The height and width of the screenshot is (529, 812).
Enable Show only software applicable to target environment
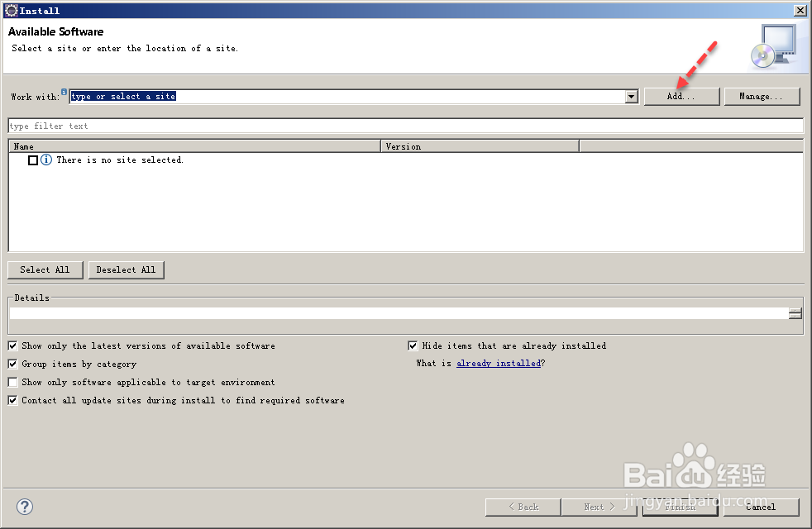click(13, 382)
